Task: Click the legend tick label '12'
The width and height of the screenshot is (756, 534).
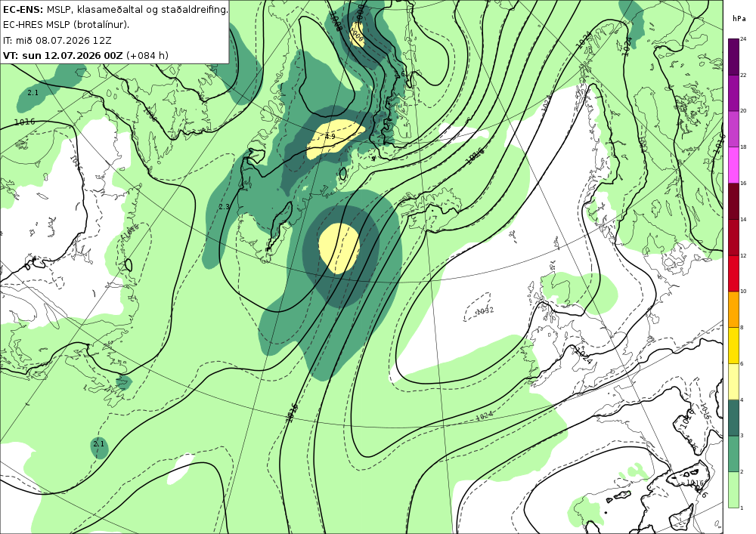Action: tap(743, 255)
